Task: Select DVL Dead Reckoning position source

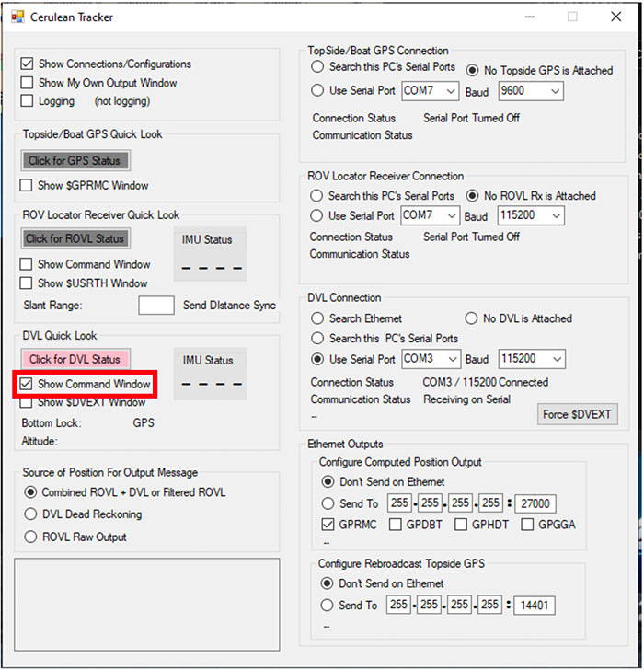Action: coord(30,514)
